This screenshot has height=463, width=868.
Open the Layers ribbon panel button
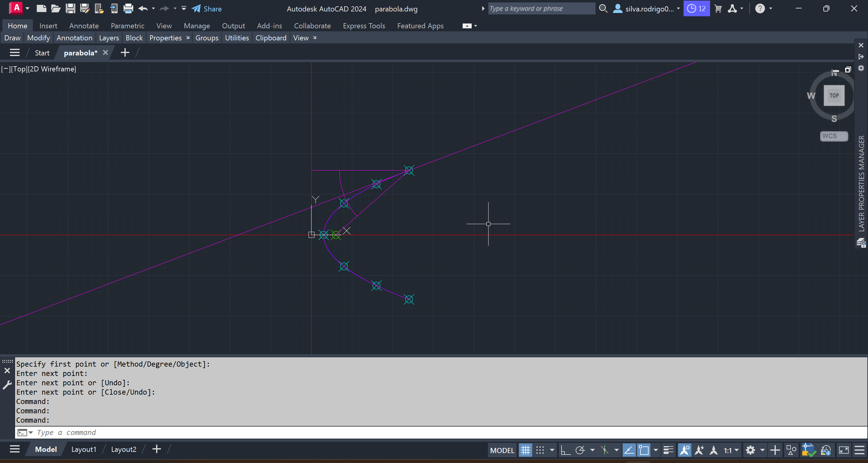pyautogui.click(x=109, y=38)
